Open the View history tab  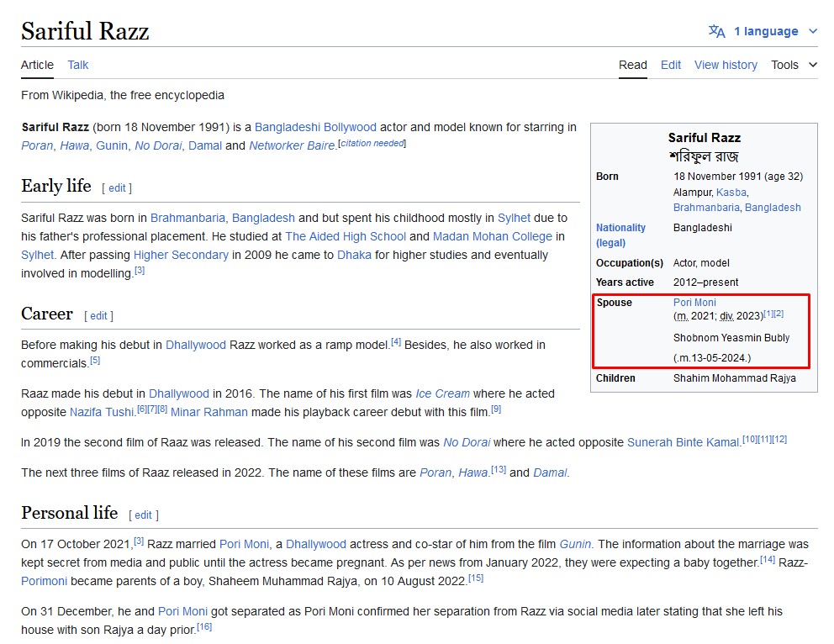pyautogui.click(x=726, y=65)
